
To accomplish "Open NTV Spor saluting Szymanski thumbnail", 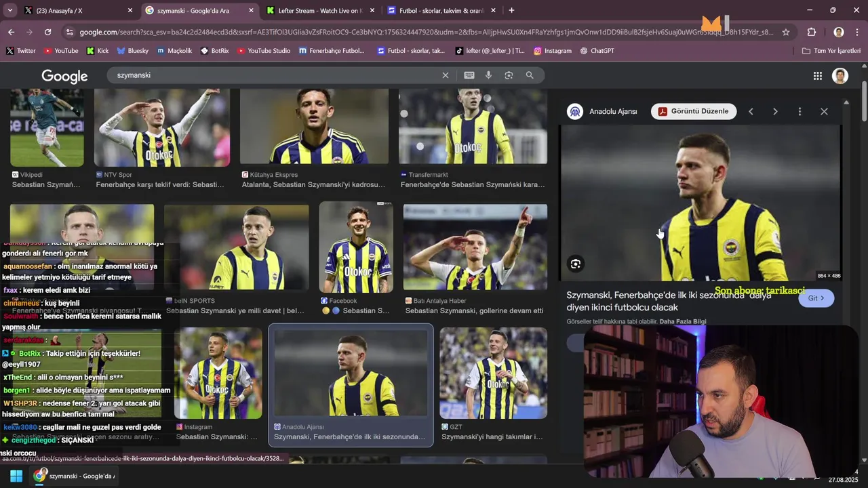I will (161, 127).
